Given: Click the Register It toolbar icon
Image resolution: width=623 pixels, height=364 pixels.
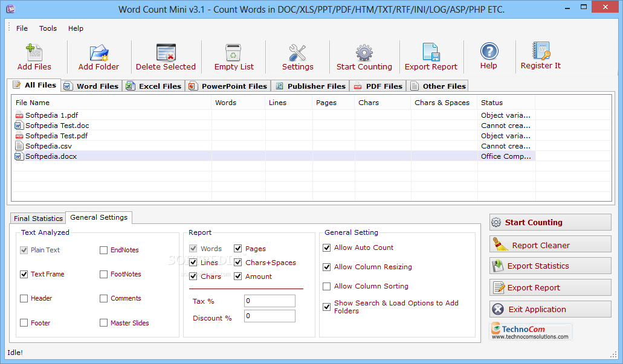Looking at the screenshot, I should coord(541,51).
